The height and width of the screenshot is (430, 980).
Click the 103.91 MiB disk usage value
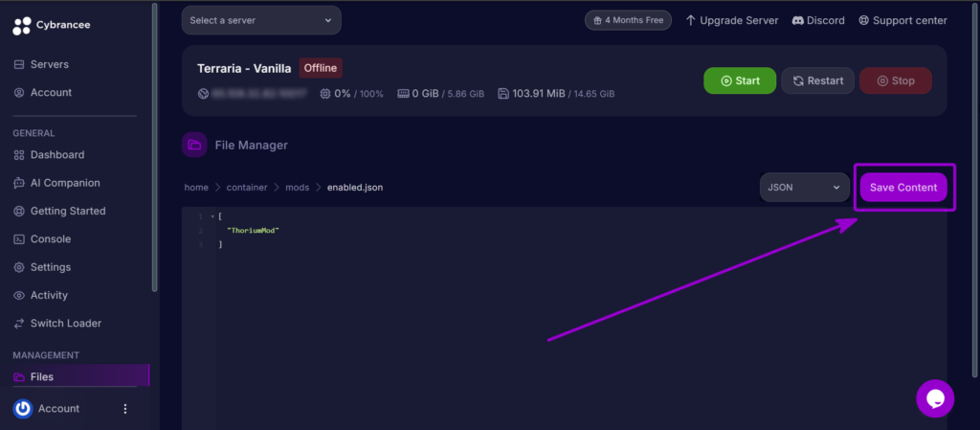[x=539, y=94]
